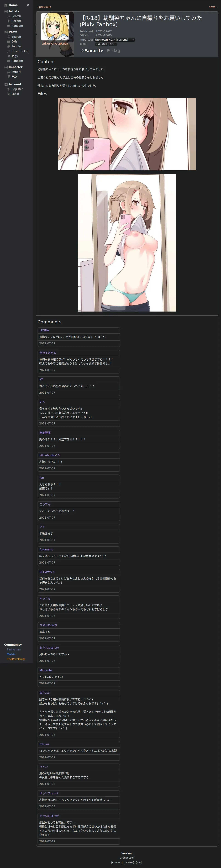Image resolution: width=221 pixels, height=868 pixels.
Task: Click the Artists section icon
Action: tap(6, 12)
